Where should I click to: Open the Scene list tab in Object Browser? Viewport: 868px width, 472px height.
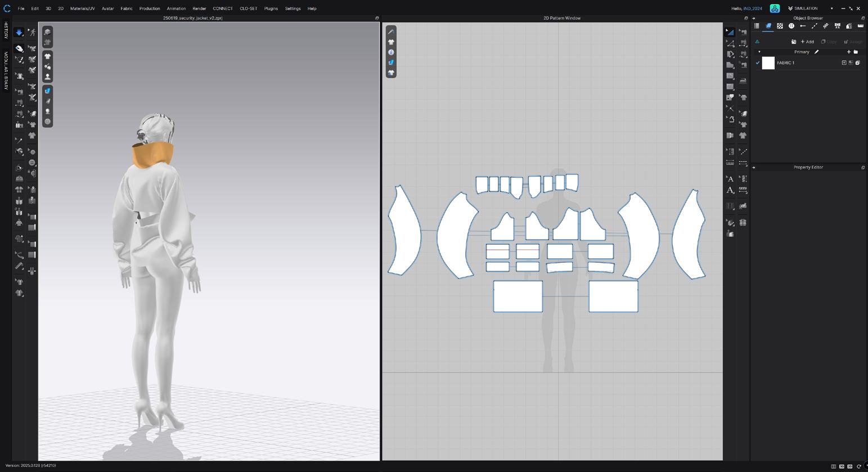tap(757, 26)
